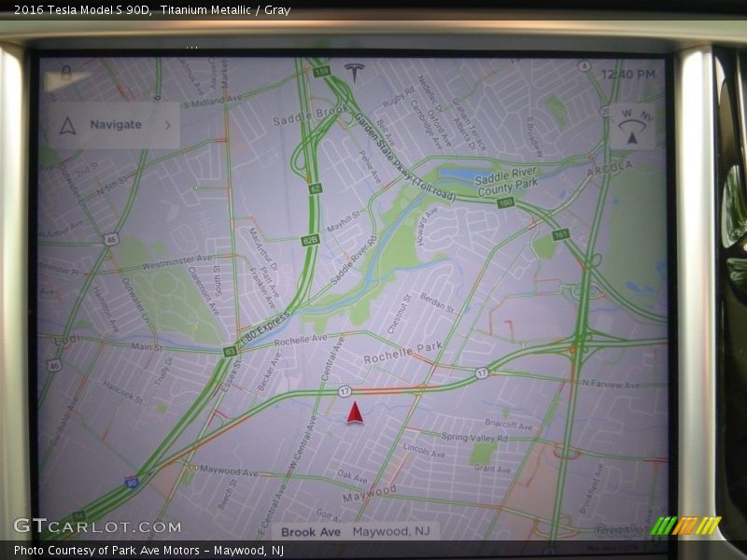Tap the Tesla logo at top center
747x560 pixels.
click(x=354, y=73)
